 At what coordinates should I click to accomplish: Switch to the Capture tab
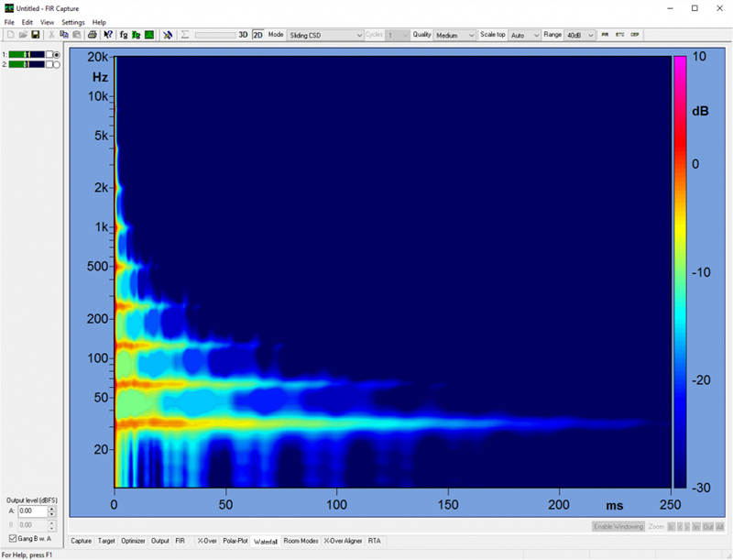(82, 541)
